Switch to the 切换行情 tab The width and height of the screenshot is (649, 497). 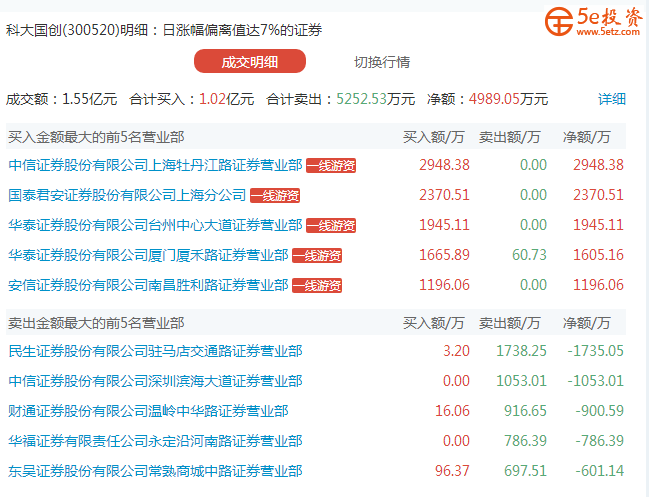coord(382,62)
